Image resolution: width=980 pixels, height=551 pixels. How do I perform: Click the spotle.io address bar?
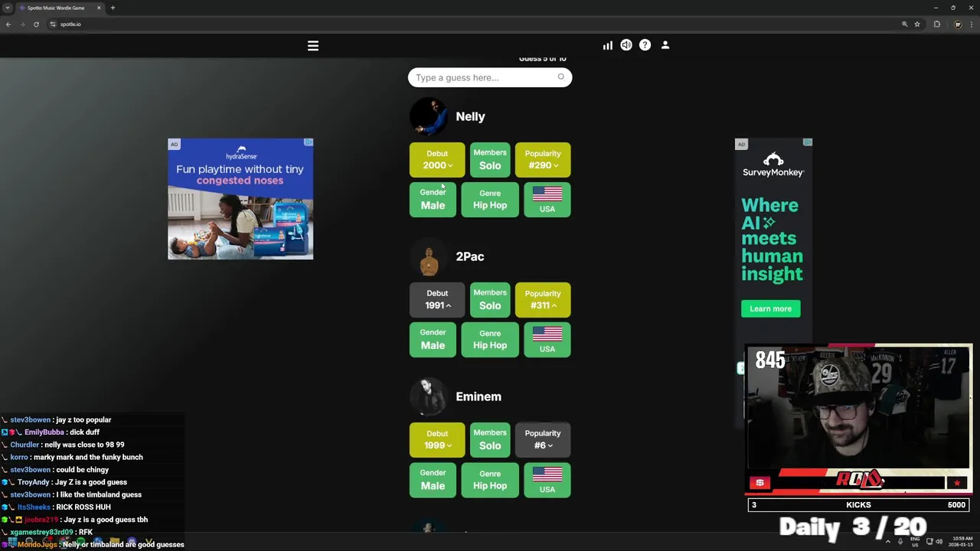(x=475, y=24)
